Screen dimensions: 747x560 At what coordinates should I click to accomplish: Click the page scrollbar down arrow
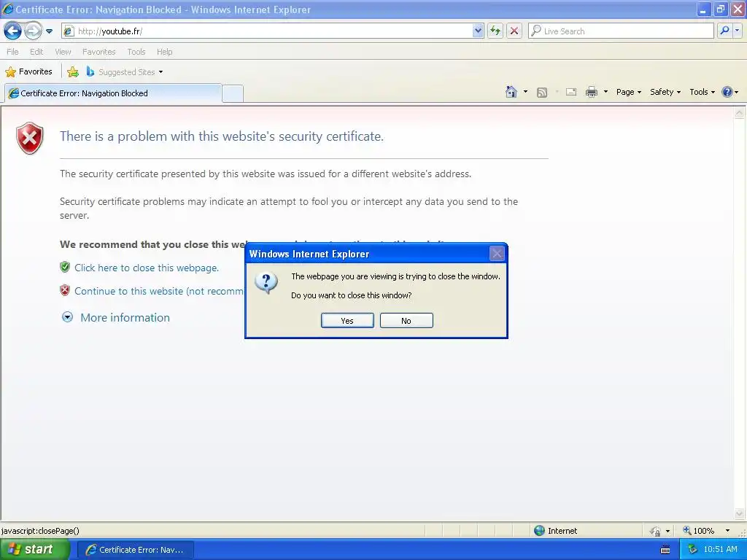740,513
